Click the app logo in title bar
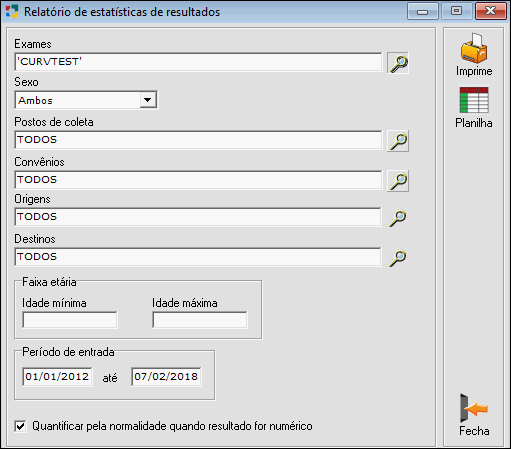 click(12, 11)
